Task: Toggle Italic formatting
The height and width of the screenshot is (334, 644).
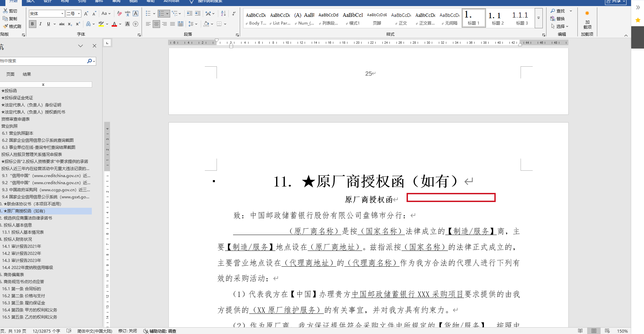Action: point(40,24)
